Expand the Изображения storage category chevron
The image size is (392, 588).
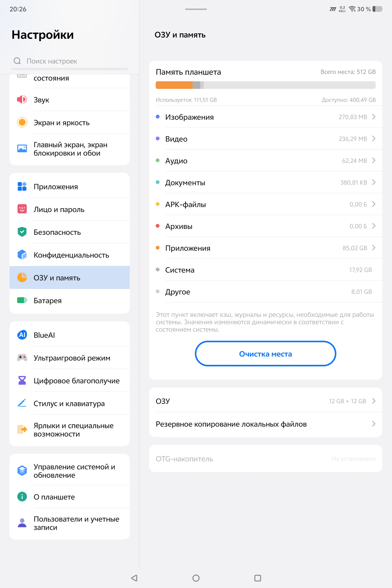tap(374, 117)
